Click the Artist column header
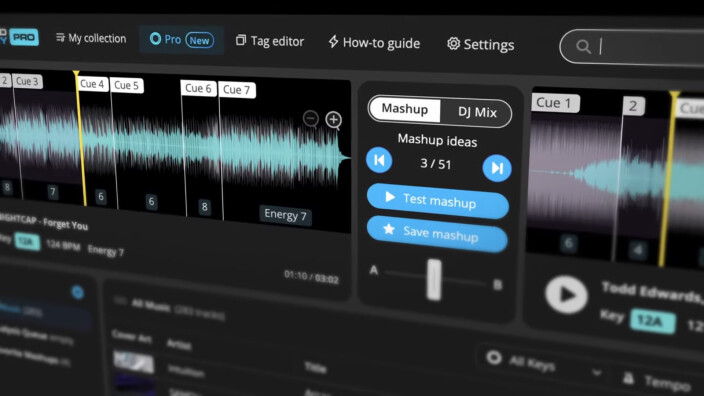The height and width of the screenshot is (396, 704). 178,344
